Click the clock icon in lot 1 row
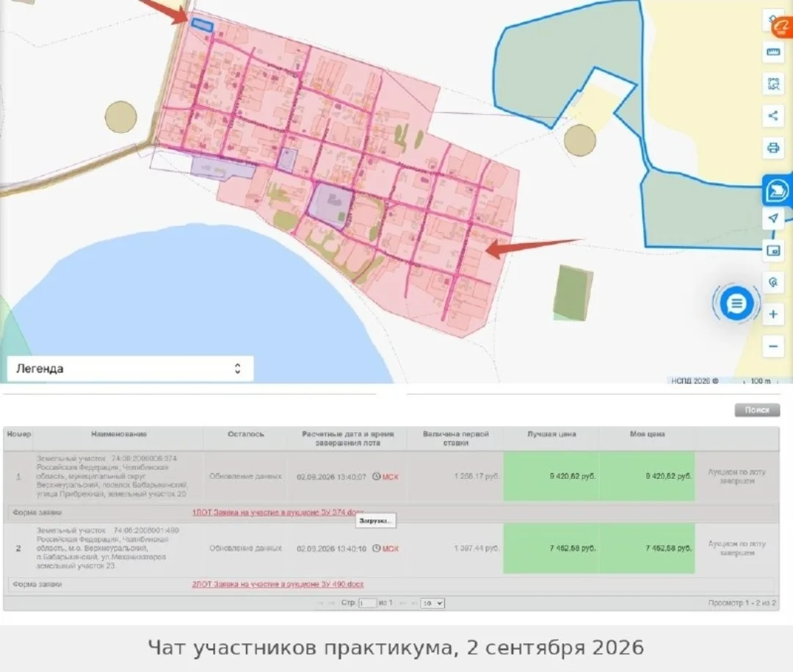Viewport: 793px width, 672px height. 376,476
